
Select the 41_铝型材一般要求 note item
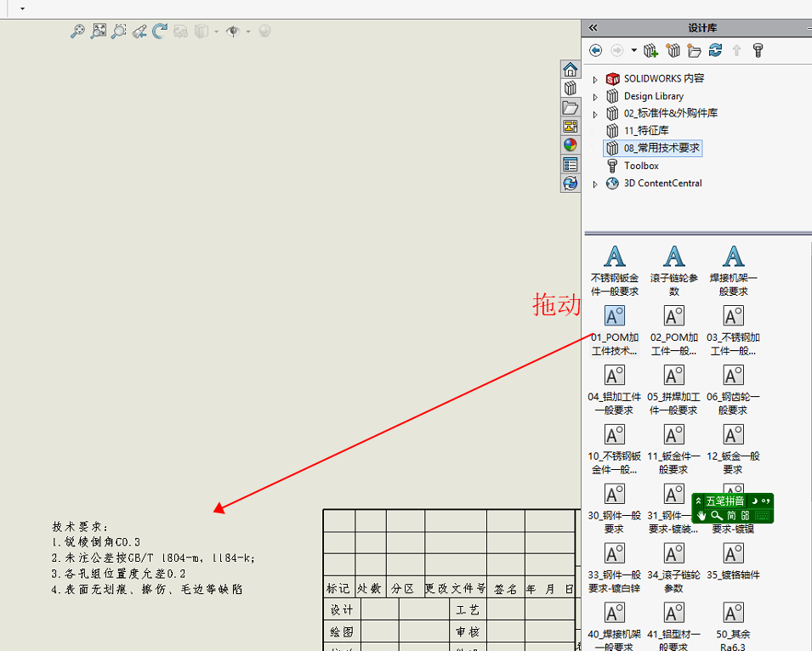[x=673, y=626]
